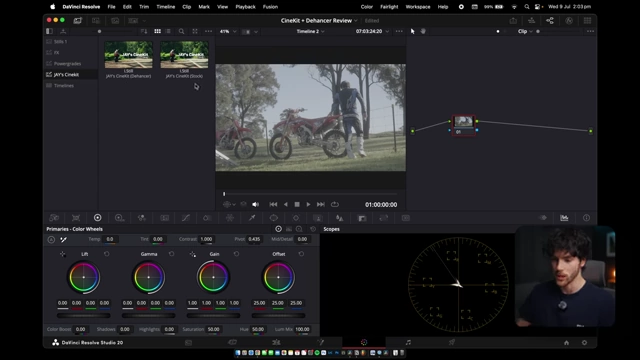
Task: Open the Edit page tab
Action: click(x=276, y=342)
